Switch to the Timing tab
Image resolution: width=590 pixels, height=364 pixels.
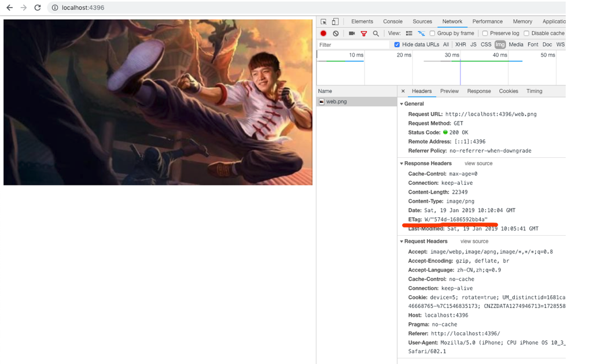pos(534,91)
